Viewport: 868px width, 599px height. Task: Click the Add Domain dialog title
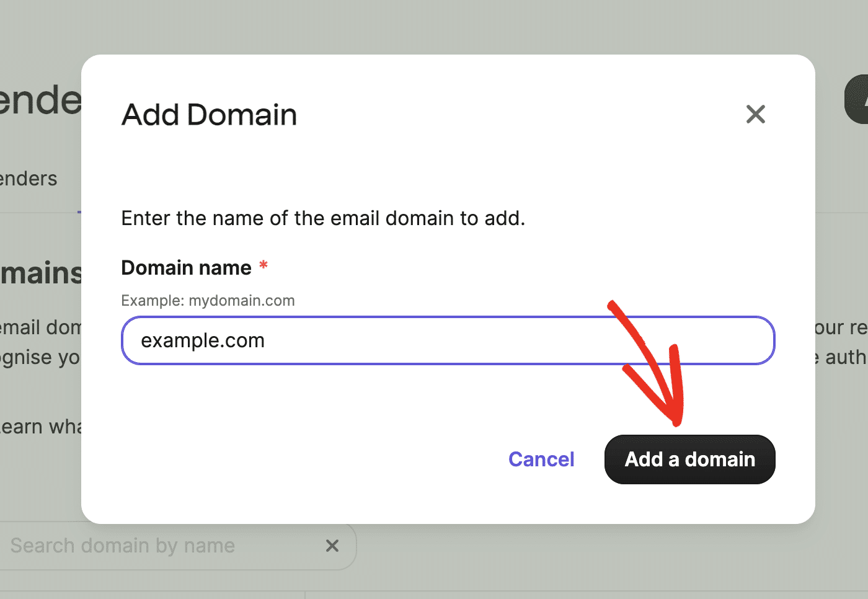tap(209, 115)
